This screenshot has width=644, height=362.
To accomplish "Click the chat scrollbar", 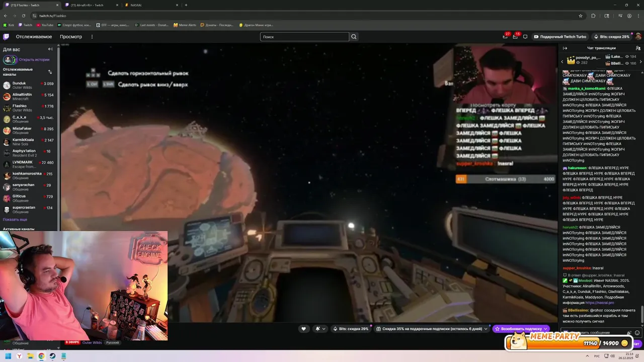I will coord(642,314).
